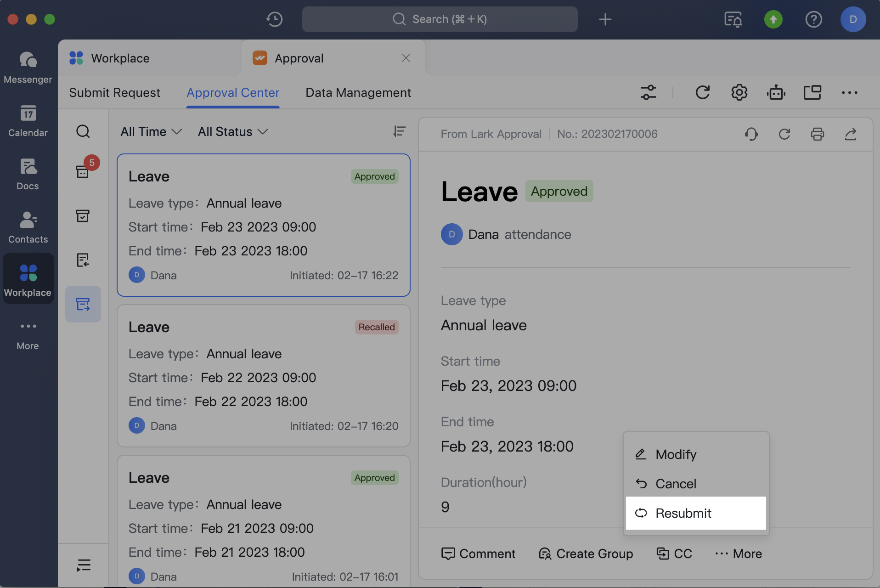Expand the All Time filter dropdown
This screenshot has height=588, width=880.
(151, 132)
